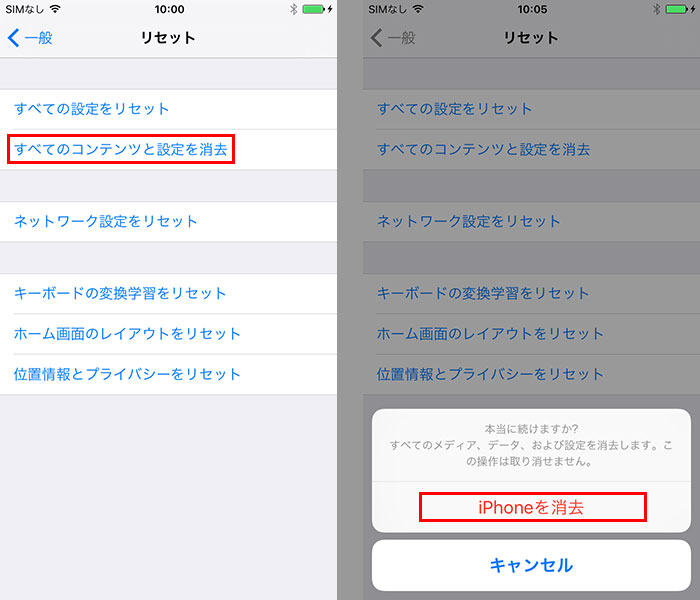Tap the battery icon in right status bar
This screenshot has width=700, height=600.
(676, 9)
